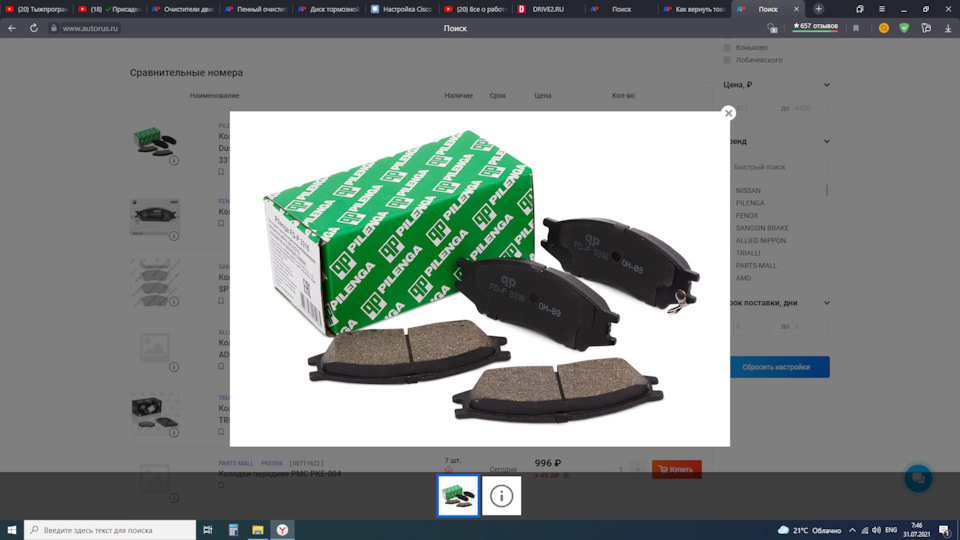Click the Быстрый поиск brand search field
The width and height of the screenshot is (960, 540).
pos(778,167)
